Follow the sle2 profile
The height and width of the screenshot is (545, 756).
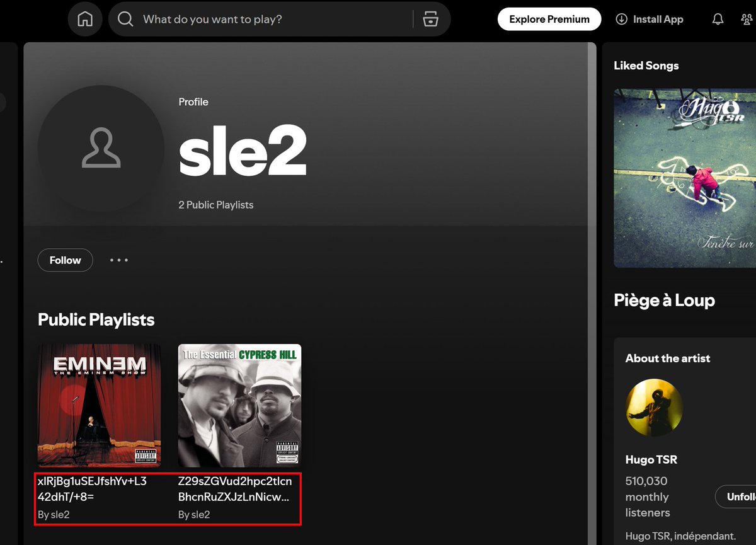tap(66, 260)
